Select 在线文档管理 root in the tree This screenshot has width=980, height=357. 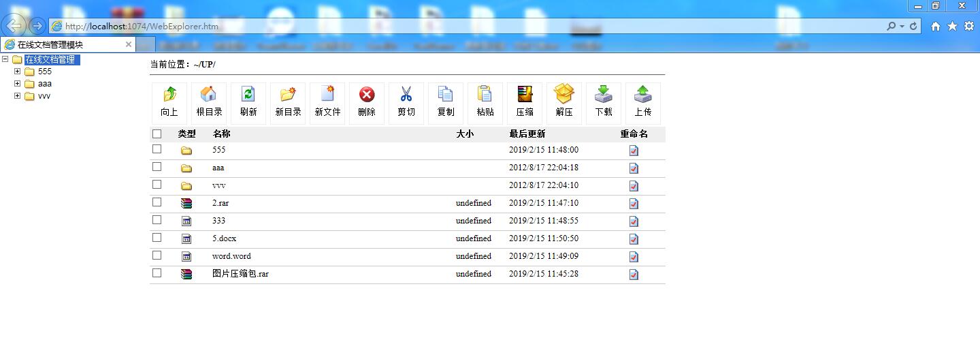pyautogui.click(x=52, y=60)
